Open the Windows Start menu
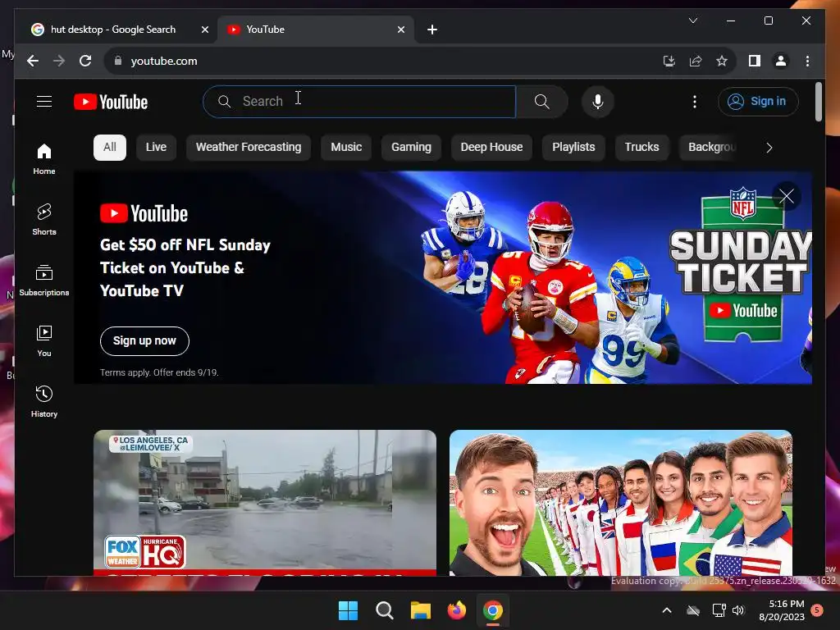 pos(348,610)
